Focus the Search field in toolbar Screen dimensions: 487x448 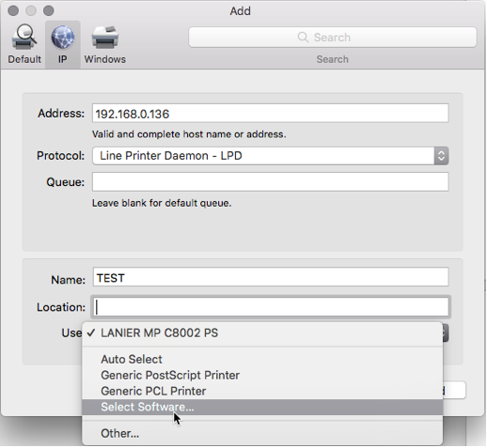tap(333, 38)
